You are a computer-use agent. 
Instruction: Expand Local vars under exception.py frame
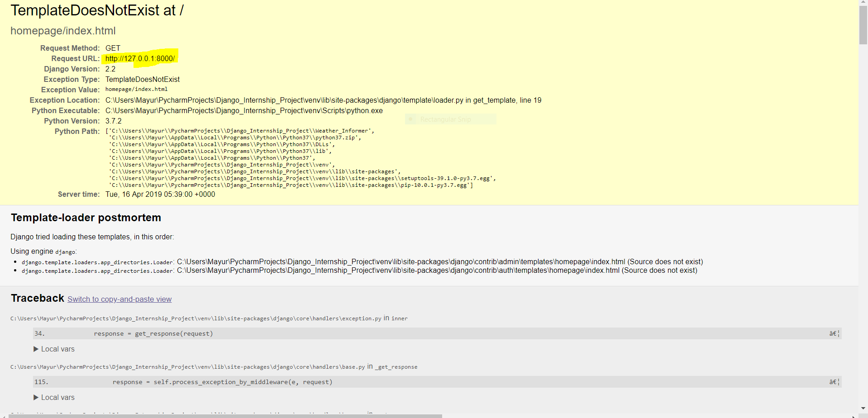[54, 349]
